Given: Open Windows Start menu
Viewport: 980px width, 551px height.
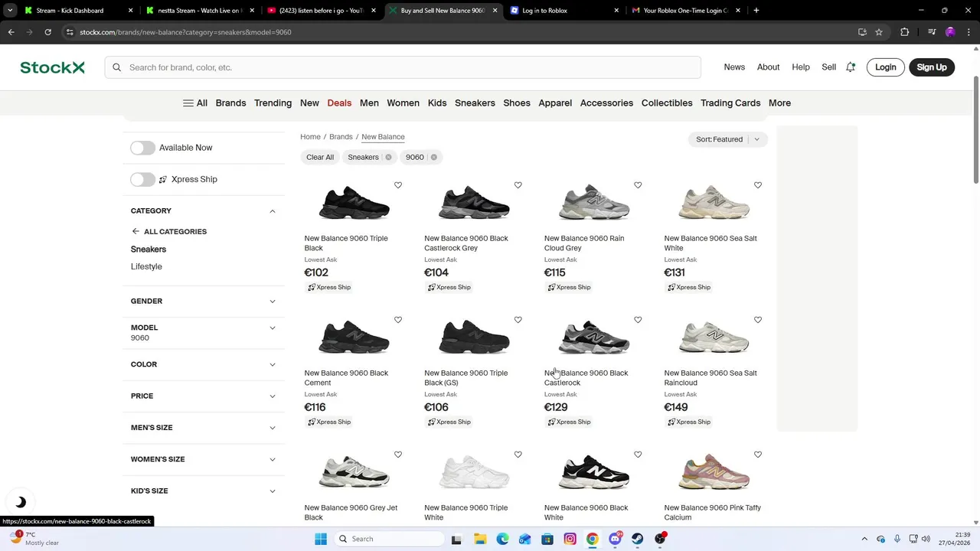Looking at the screenshot, I should pyautogui.click(x=321, y=539).
